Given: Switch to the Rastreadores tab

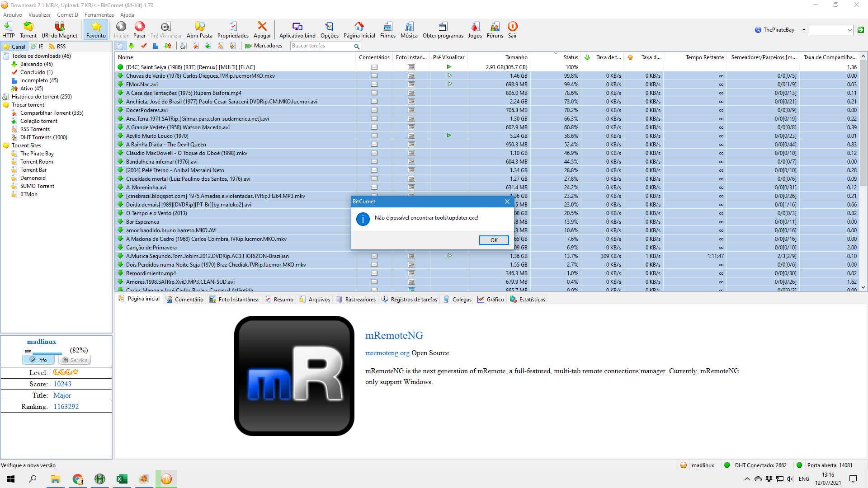Looking at the screenshot, I should [360, 300].
